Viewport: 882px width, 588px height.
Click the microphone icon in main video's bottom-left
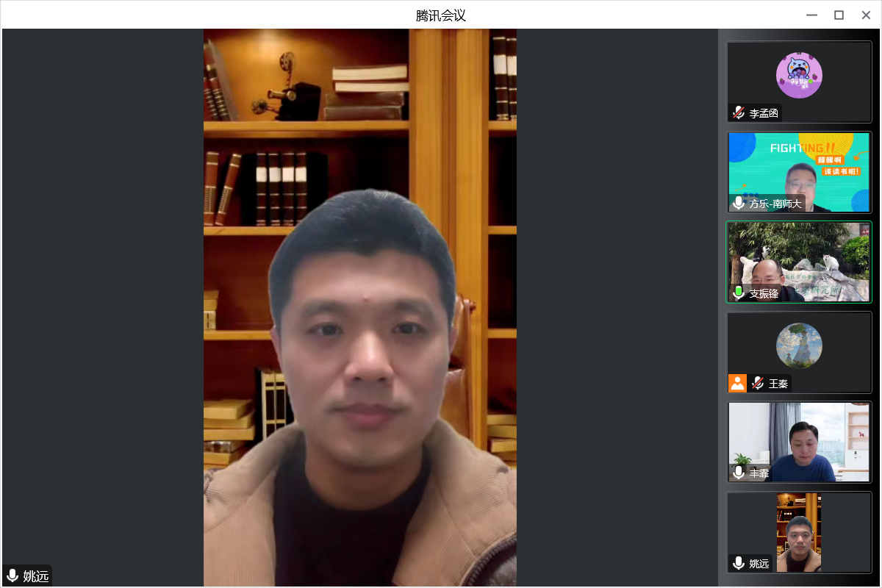(12, 576)
